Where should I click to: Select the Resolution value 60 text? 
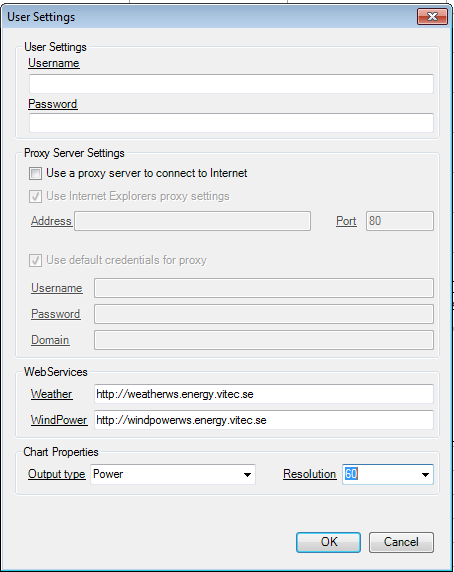(351, 474)
